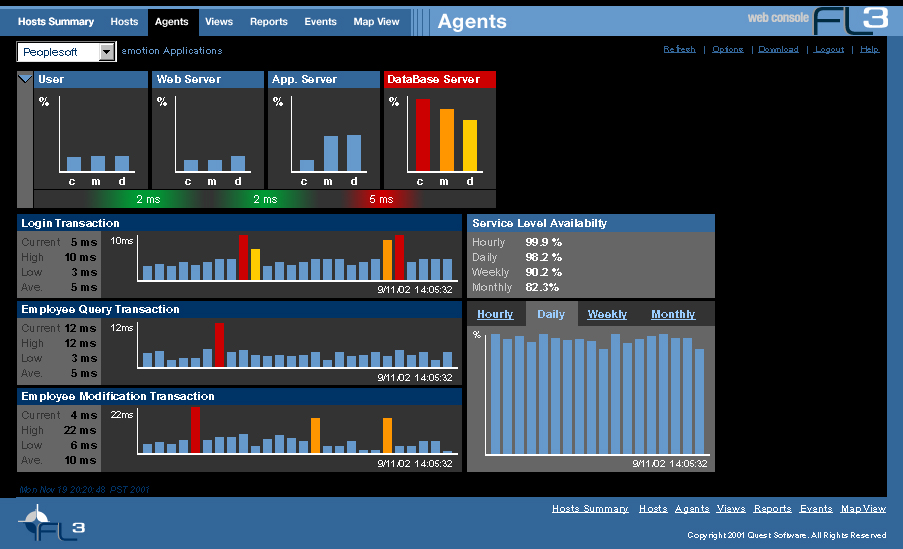Select the Web Server tier header
Image resolution: width=903 pixels, height=549 pixels.
tap(208, 79)
